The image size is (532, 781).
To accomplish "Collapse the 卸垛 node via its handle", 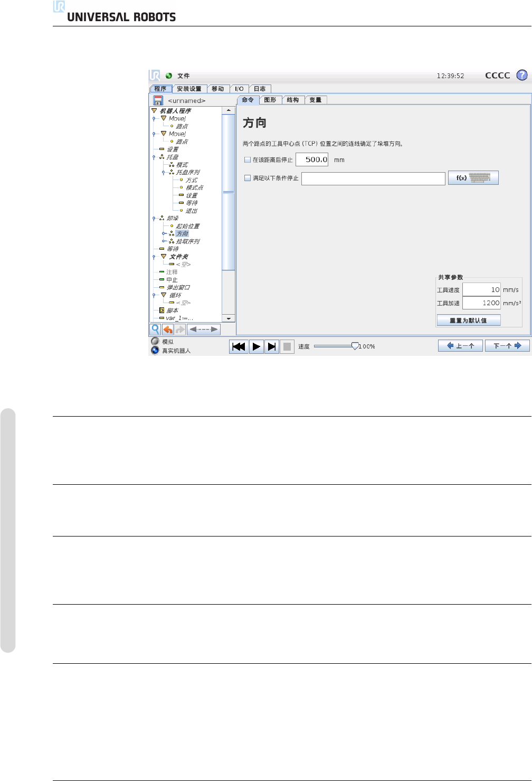I will (x=154, y=218).
